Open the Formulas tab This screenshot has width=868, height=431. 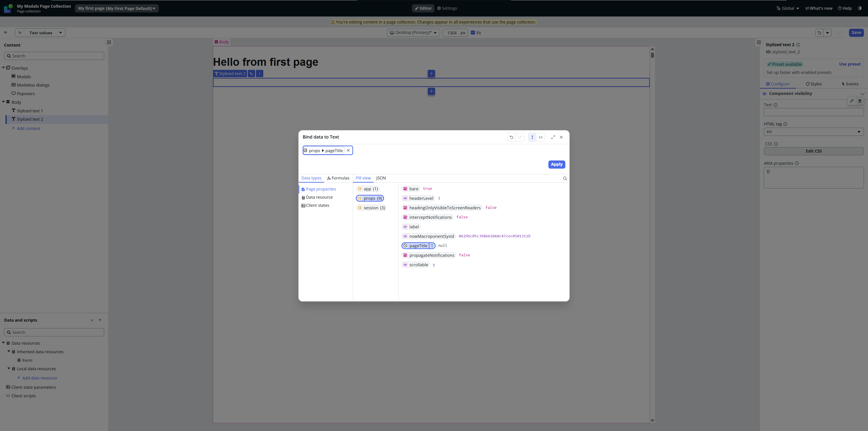point(338,178)
